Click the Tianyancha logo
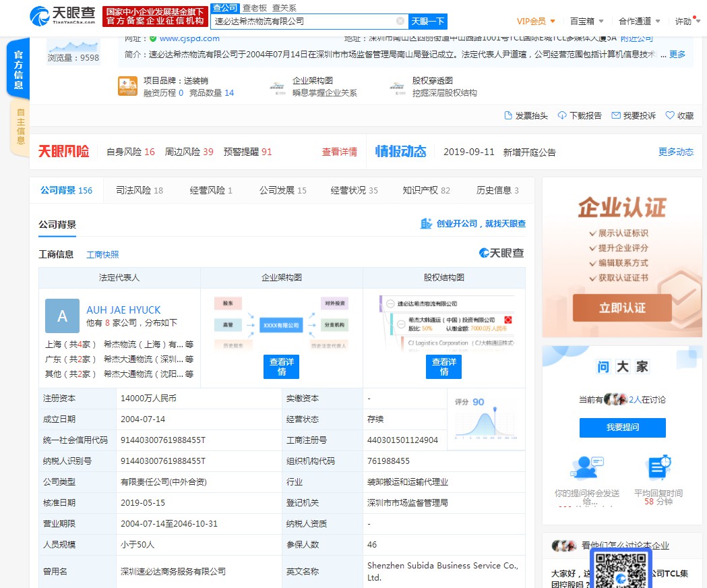The width and height of the screenshot is (707, 588). point(63,16)
